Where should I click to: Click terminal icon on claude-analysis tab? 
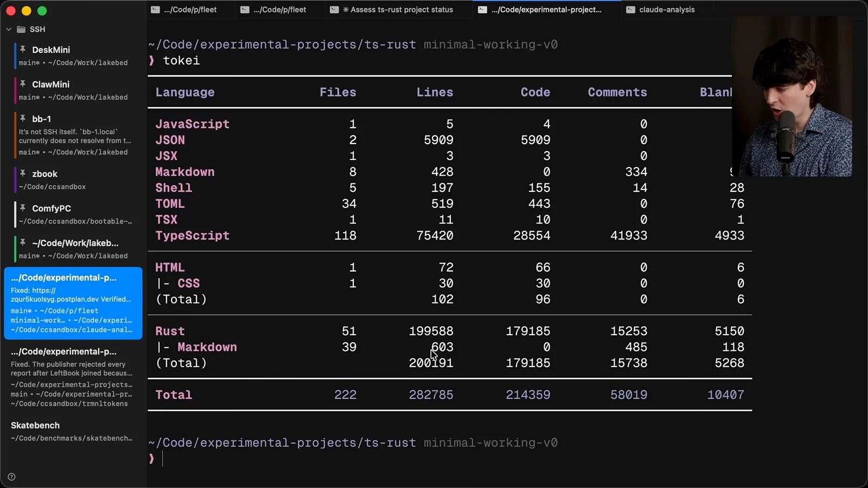pyautogui.click(x=630, y=10)
